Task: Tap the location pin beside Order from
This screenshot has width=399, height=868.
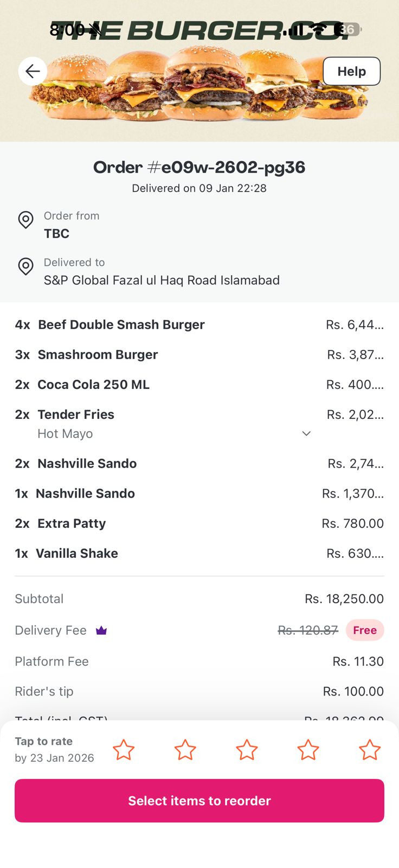Action: click(x=25, y=220)
